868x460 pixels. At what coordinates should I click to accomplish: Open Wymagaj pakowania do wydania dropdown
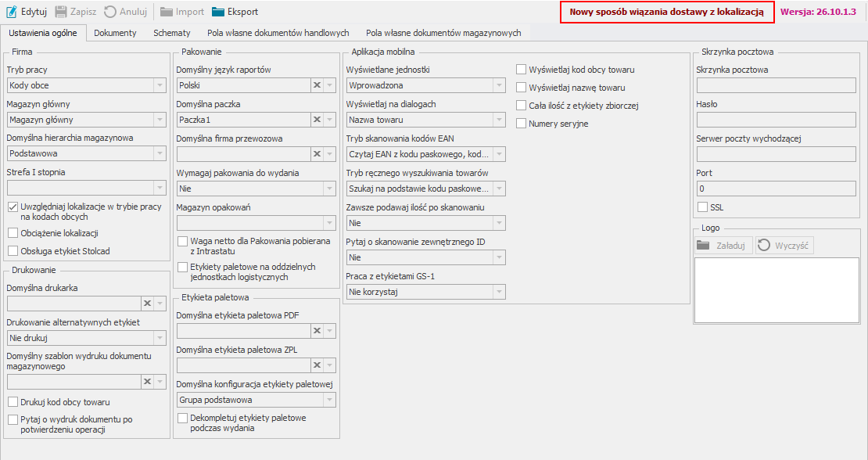[x=330, y=189]
